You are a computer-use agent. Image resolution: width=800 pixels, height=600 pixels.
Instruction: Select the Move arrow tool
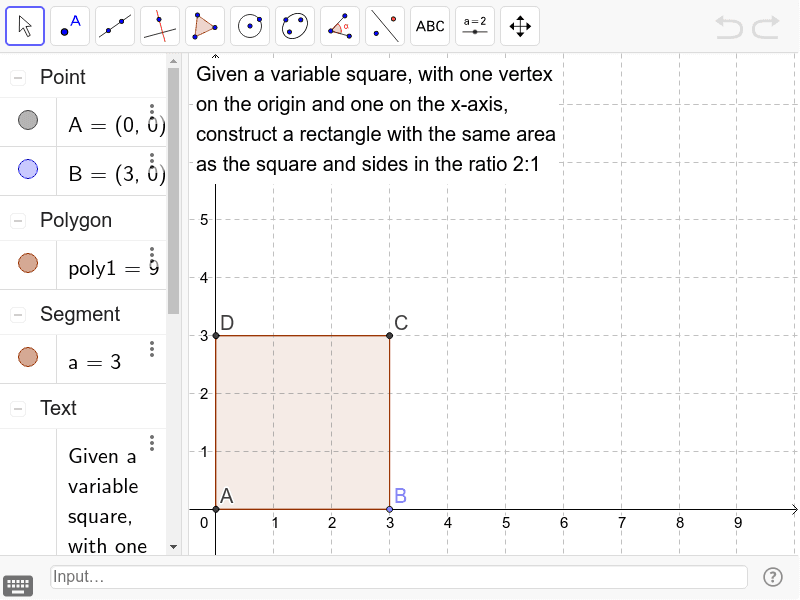(25, 26)
